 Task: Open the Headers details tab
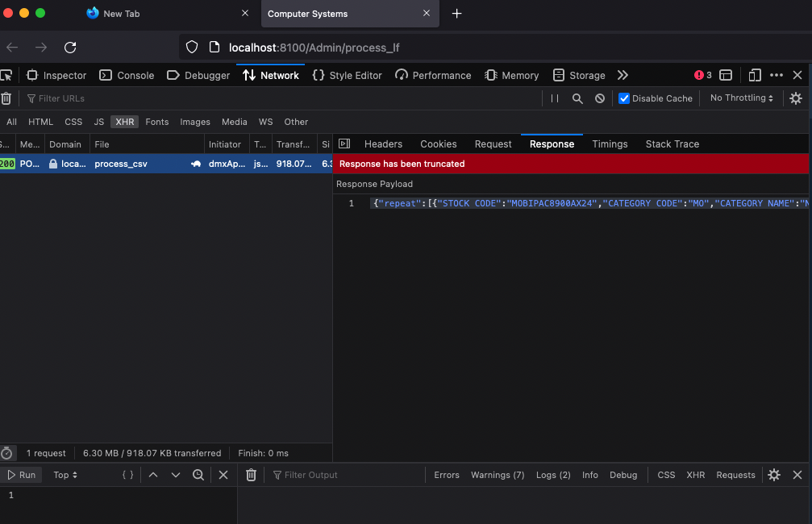point(383,144)
